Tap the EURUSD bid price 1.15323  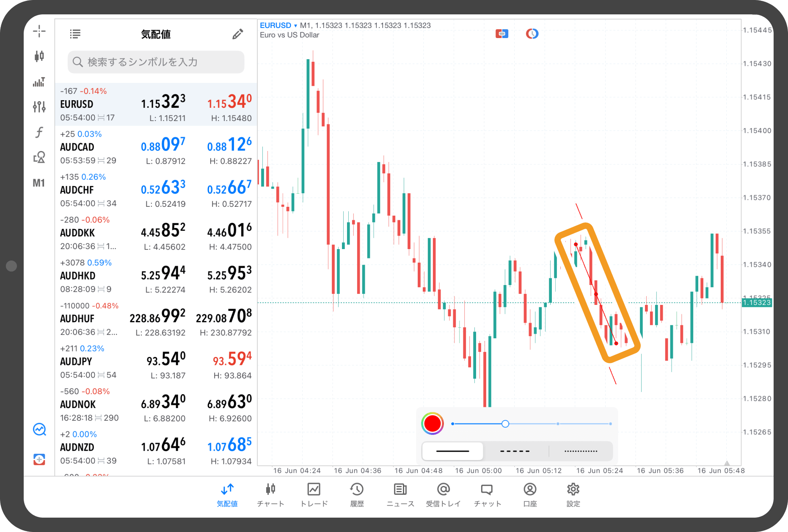pos(163,102)
